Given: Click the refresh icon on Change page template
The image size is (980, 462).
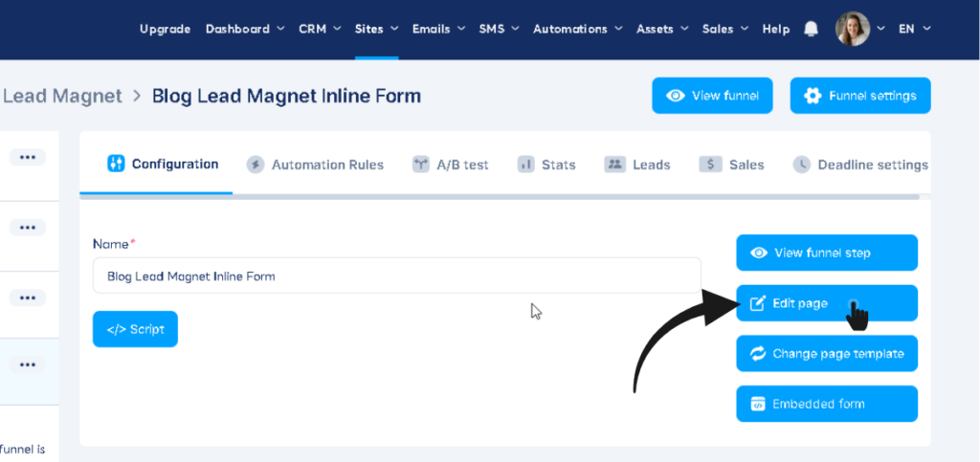Looking at the screenshot, I should pos(758,354).
